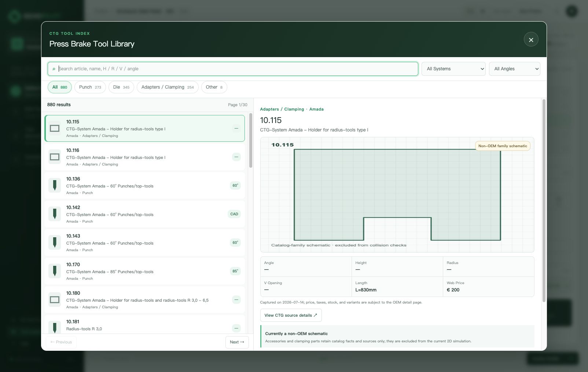Select the Radius-tools R 3,0 result
The width and height of the screenshot is (588, 372).
coord(144,325)
